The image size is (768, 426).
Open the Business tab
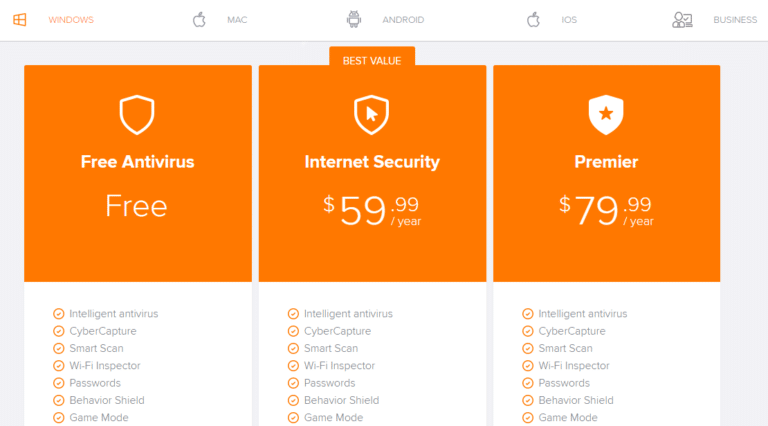[735, 19]
